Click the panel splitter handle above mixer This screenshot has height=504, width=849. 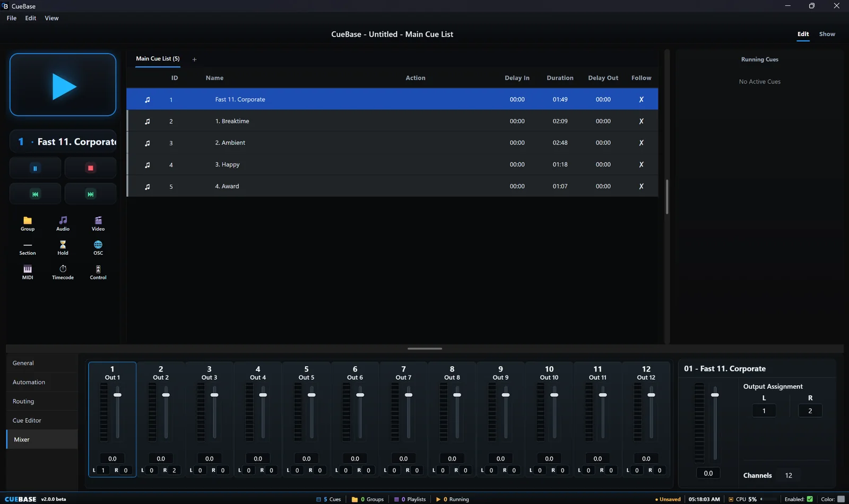[x=424, y=349]
